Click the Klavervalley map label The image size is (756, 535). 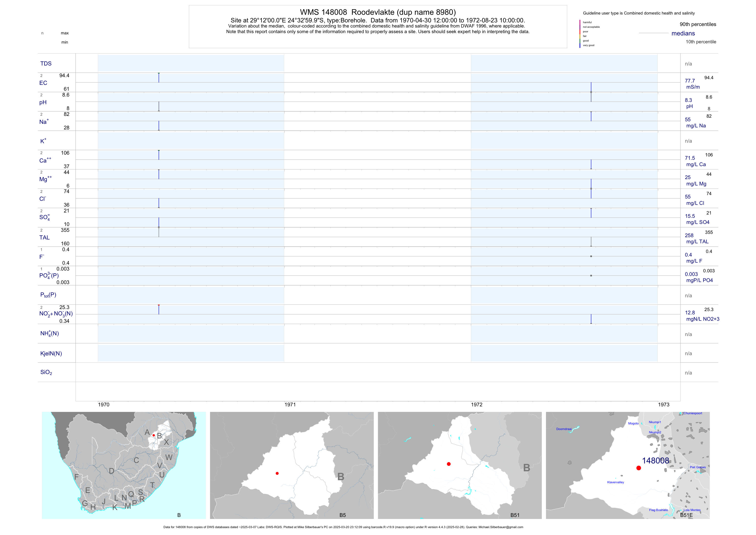pyautogui.click(x=615, y=482)
